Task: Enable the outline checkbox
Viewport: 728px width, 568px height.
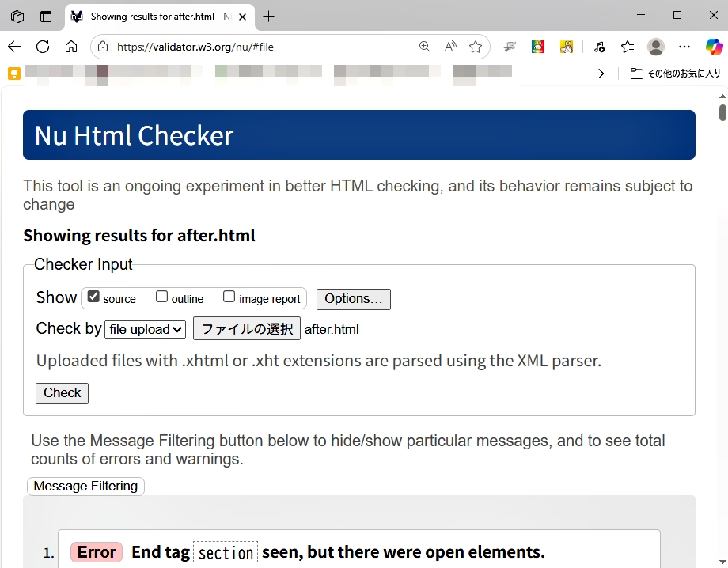Action: click(161, 297)
